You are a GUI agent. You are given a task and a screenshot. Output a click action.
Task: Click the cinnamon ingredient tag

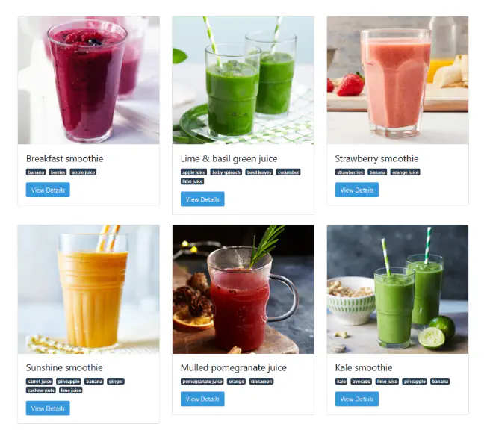pos(261,381)
